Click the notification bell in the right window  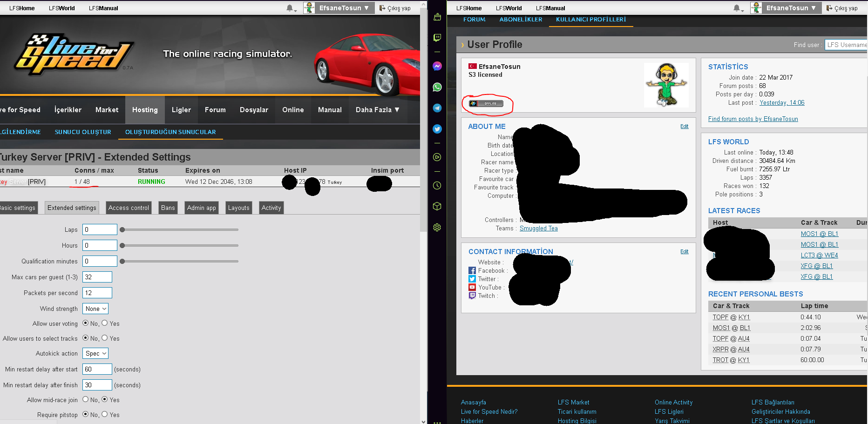[x=737, y=8]
